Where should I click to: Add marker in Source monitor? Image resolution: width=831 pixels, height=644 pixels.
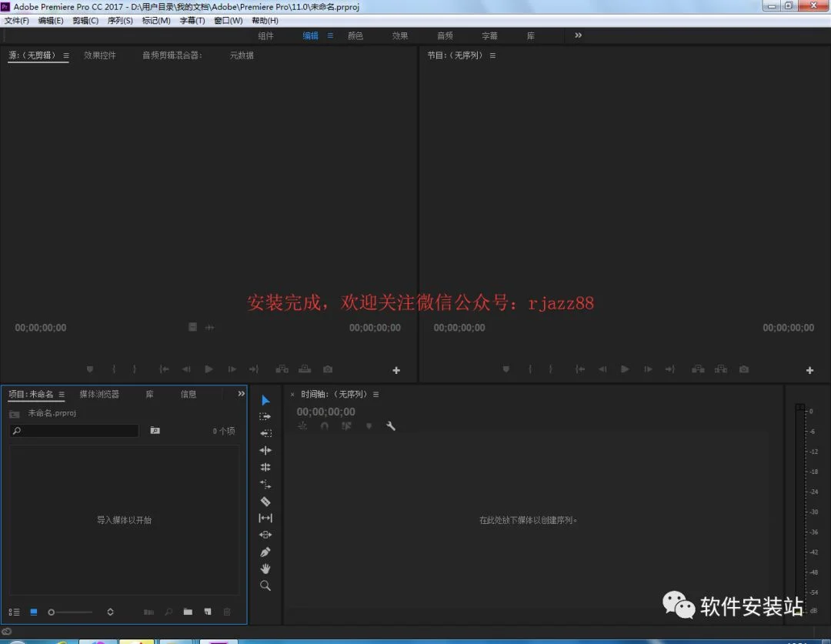[x=90, y=369]
